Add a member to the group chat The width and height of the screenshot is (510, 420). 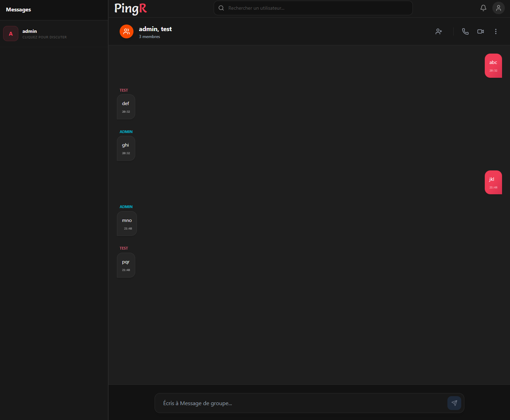pos(438,31)
